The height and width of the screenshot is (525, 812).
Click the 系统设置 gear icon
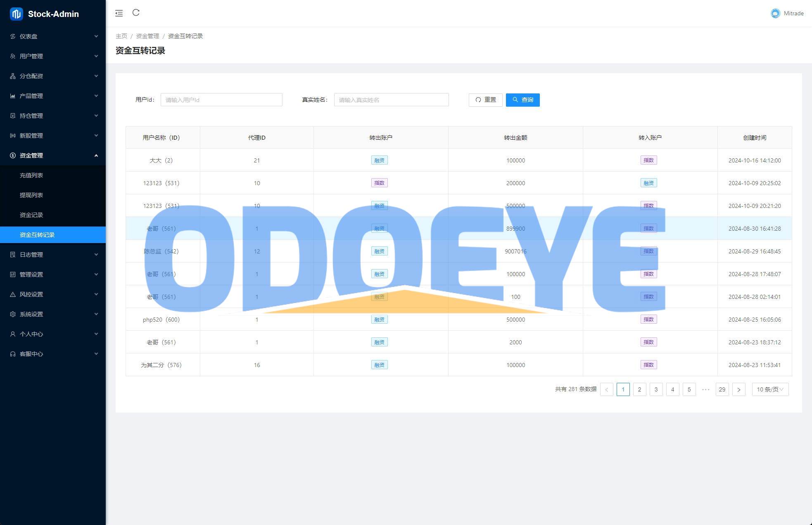coord(13,314)
